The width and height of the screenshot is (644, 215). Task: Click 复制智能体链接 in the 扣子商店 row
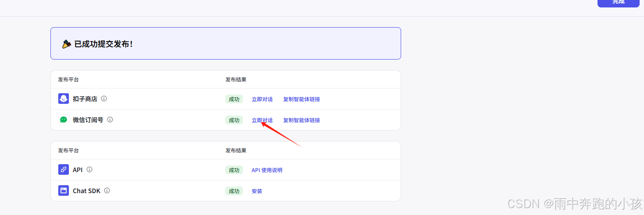tap(302, 99)
